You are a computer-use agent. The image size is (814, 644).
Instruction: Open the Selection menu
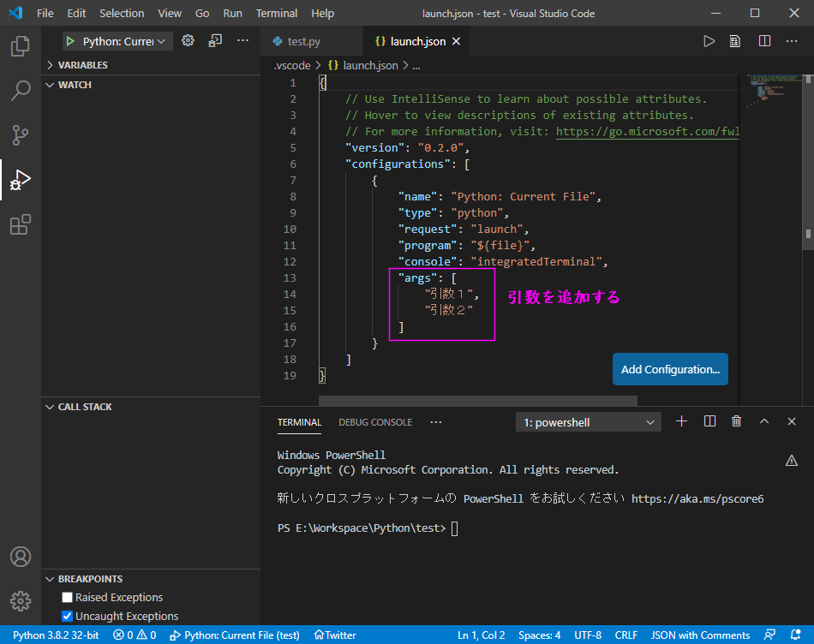(122, 13)
